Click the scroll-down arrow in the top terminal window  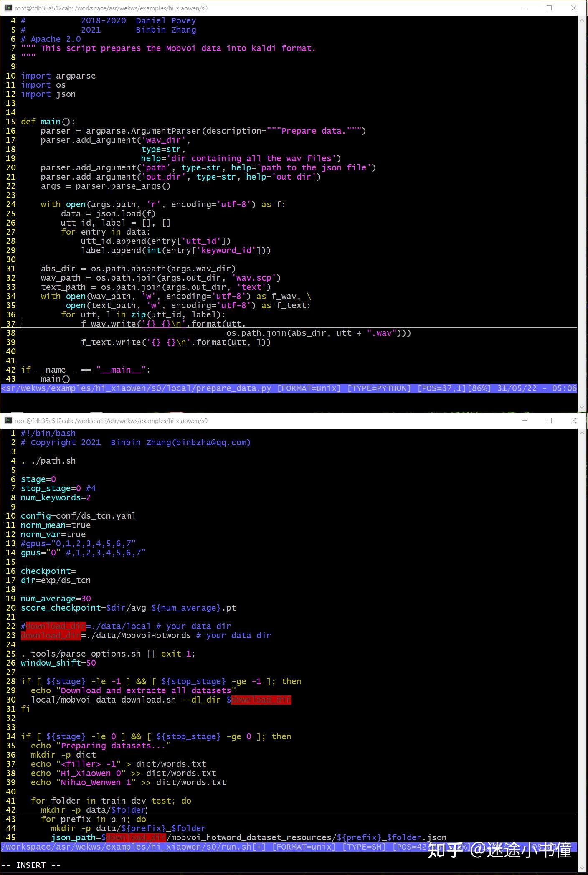click(583, 407)
